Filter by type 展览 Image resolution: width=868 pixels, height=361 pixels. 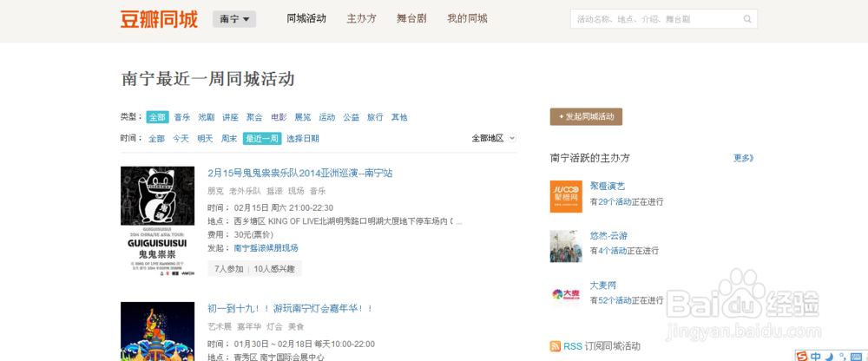pos(303,117)
